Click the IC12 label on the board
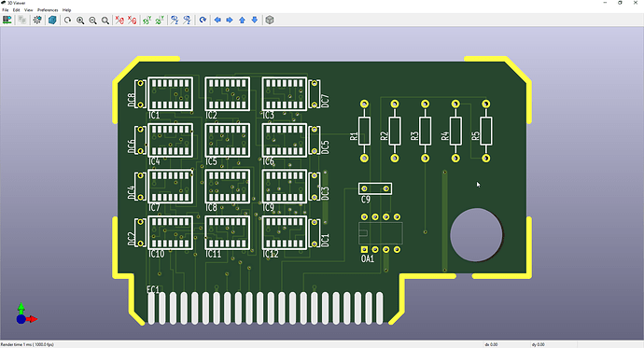Image resolution: width=644 pixels, height=348 pixels. click(271, 255)
